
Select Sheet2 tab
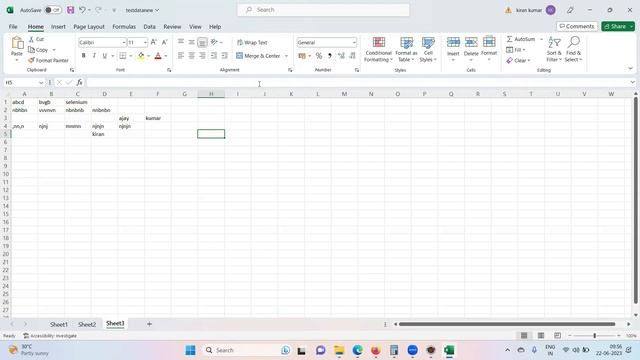tap(87, 324)
